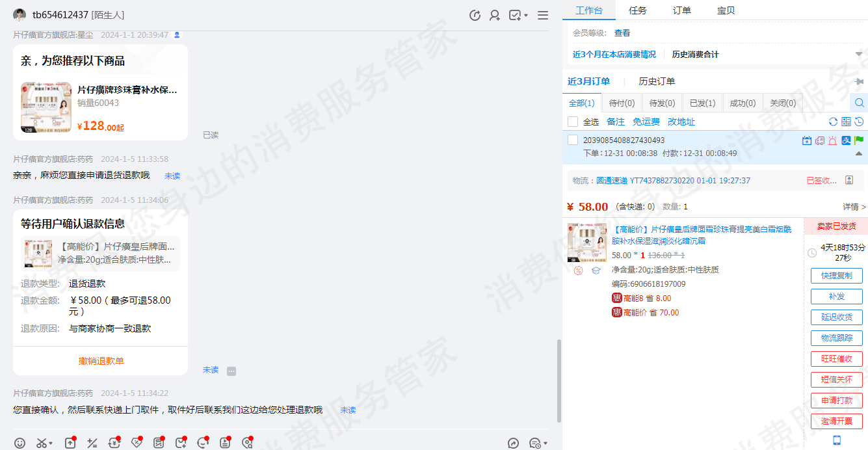This screenshot has height=450, width=868.
Task: Click the red alarm icon on the order row
Action: pos(832,140)
